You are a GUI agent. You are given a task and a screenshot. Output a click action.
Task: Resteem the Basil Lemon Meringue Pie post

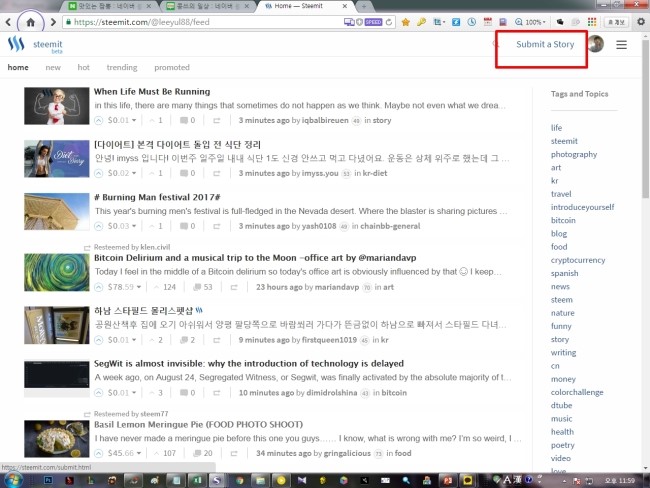[x=232, y=453]
